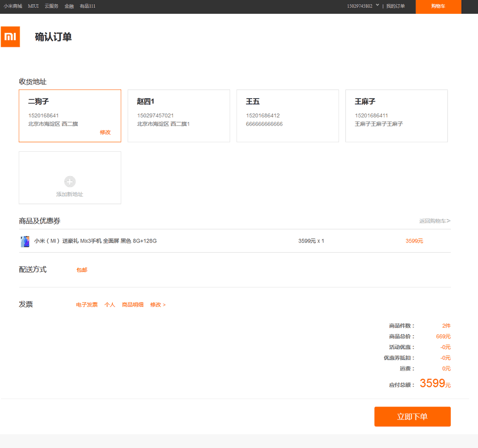The width and height of the screenshot is (478, 448).
Task: Click product name 小米 Mix3手机 全面屏
Action: click(96, 241)
